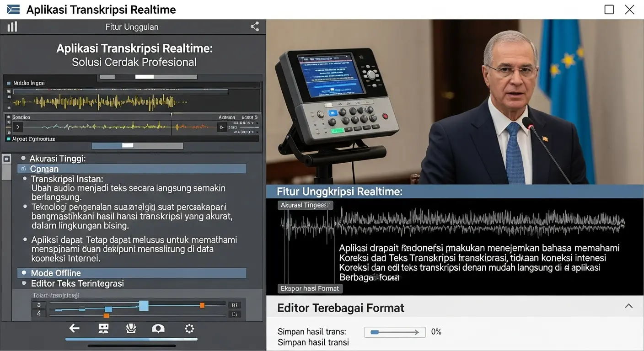Click the white scroll thumb below the waveform tracks
Screen dimensions: 644x351
pos(128,145)
